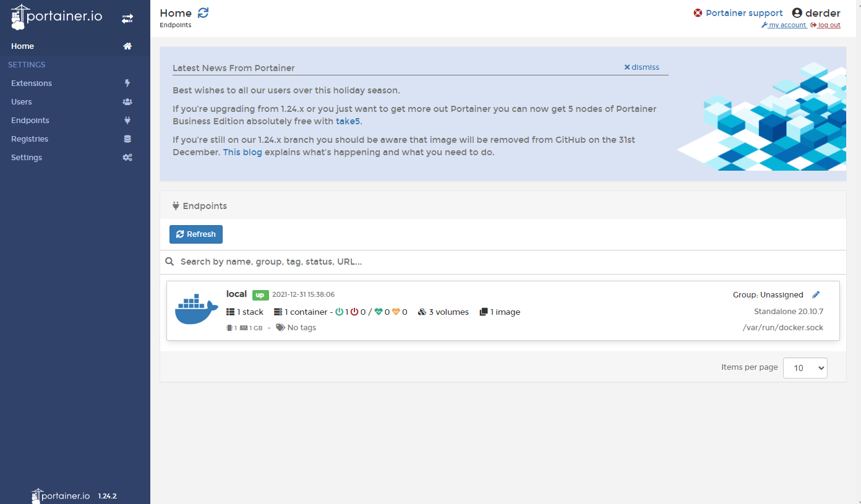Open Extensions in the sidebar menu
This screenshot has width=861, height=504.
(75, 83)
